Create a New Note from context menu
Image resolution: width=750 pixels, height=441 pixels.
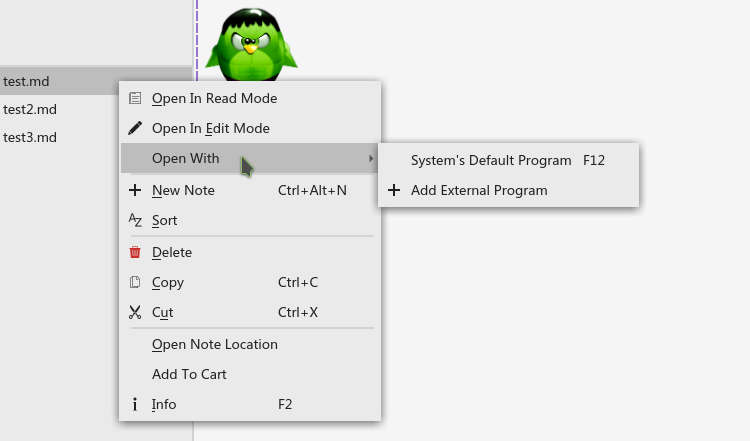click(x=250, y=190)
